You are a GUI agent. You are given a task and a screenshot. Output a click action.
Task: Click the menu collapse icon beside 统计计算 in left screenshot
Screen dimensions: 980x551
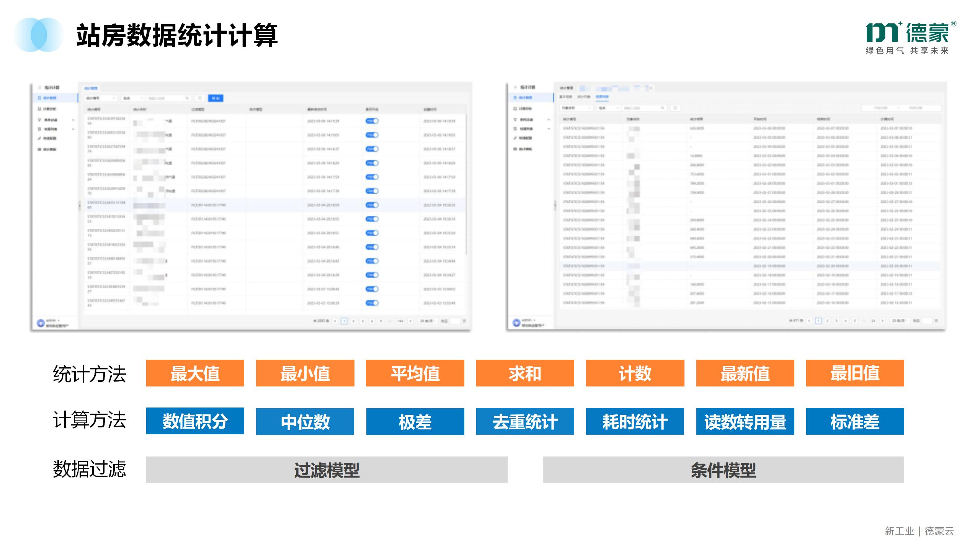click(39, 88)
